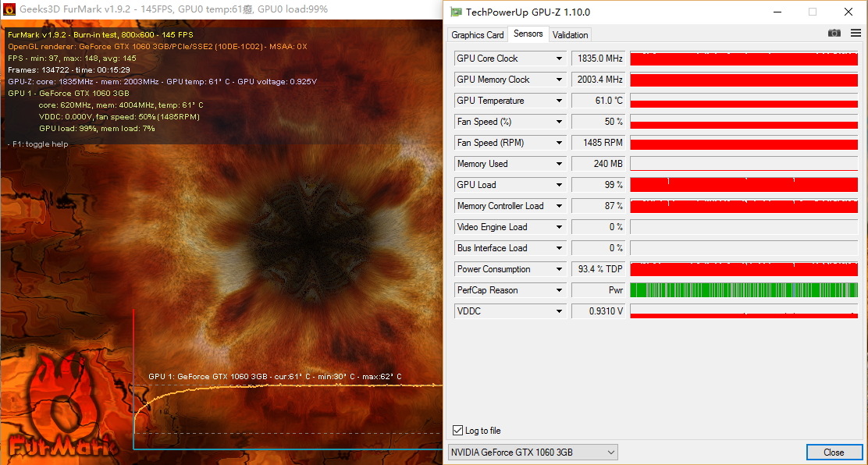
Task: Switch to the Graphics Card tab
Action: [x=478, y=34]
